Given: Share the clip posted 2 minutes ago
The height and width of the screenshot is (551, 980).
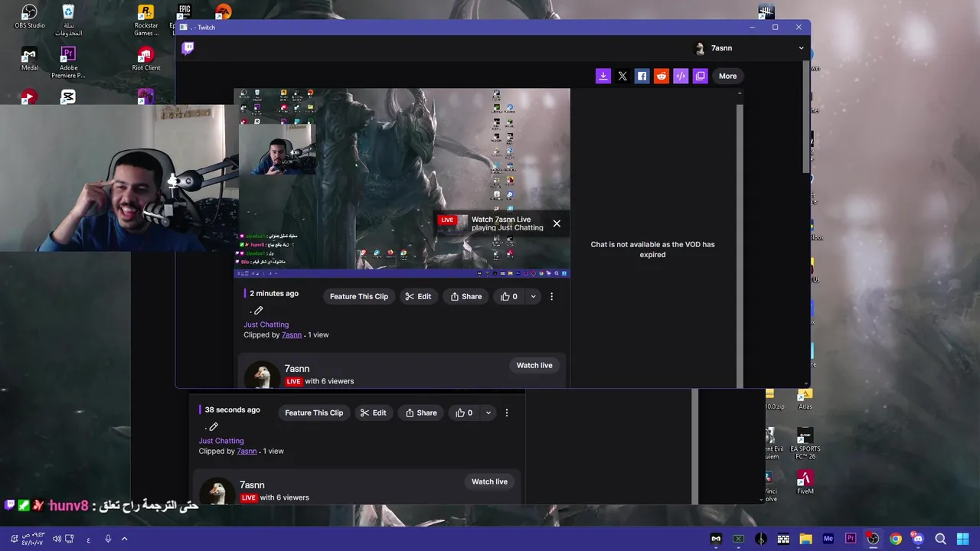Looking at the screenshot, I should (x=465, y=296).
